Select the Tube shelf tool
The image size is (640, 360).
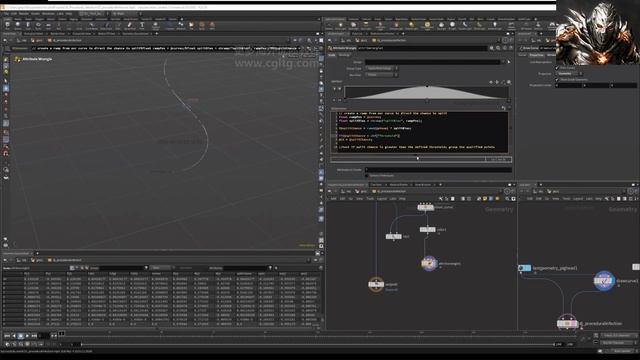[28, 26]
